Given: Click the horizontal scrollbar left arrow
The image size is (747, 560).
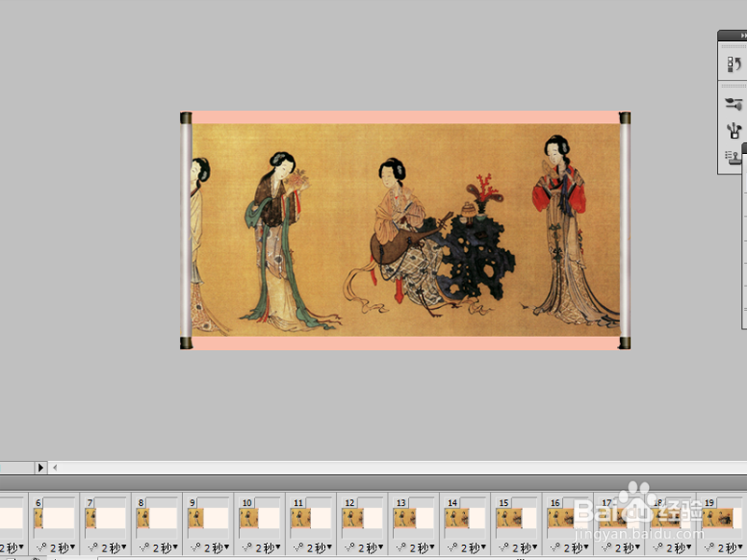Looking at the screenshot, I should pyautogui.click(x=55, y=468).
